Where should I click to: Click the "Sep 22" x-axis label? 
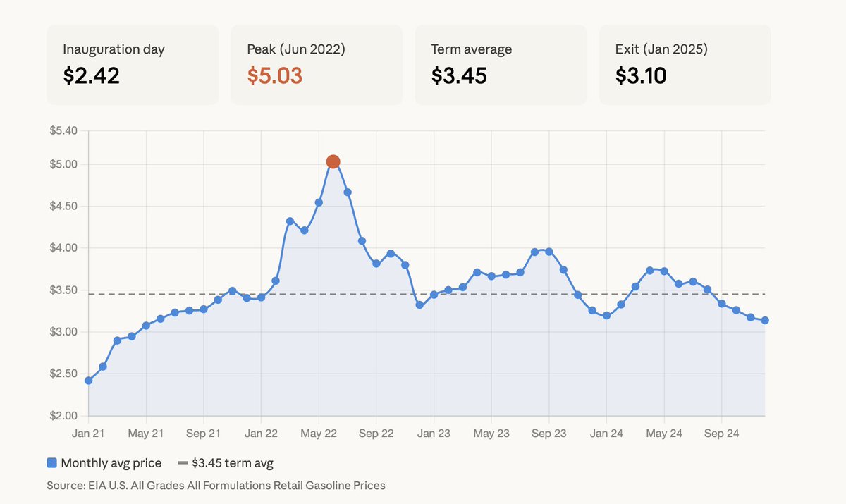pos(376,434)
